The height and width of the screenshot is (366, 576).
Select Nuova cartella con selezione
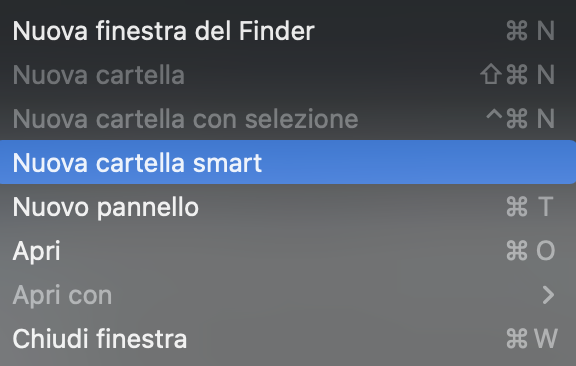point(288,119)
